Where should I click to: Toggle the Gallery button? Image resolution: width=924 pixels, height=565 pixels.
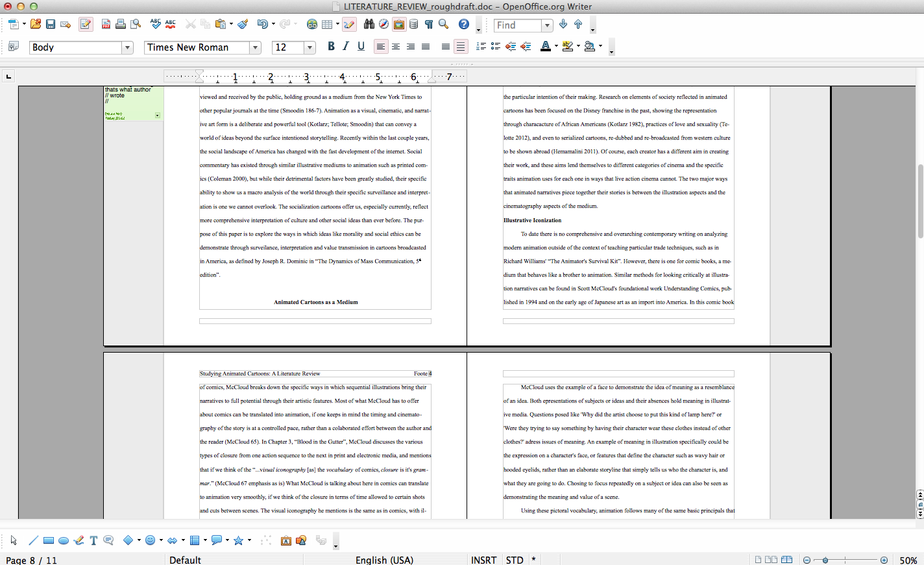click(399, 24)
